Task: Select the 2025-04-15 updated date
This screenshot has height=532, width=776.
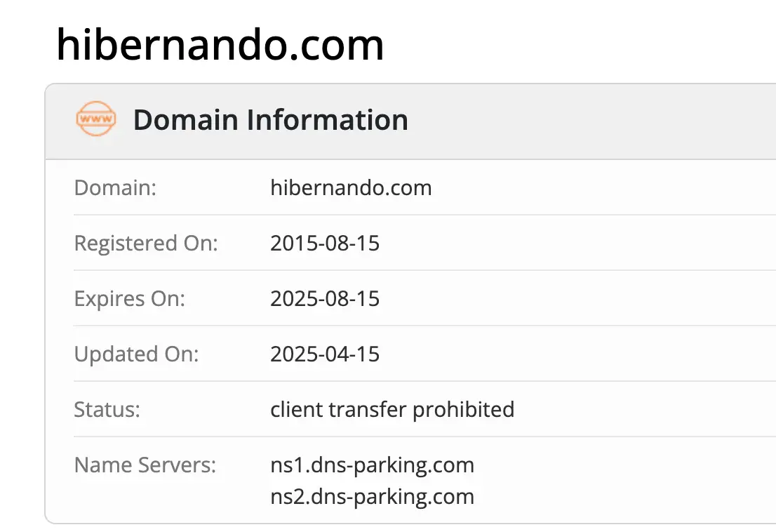Action: pos(325,354)
